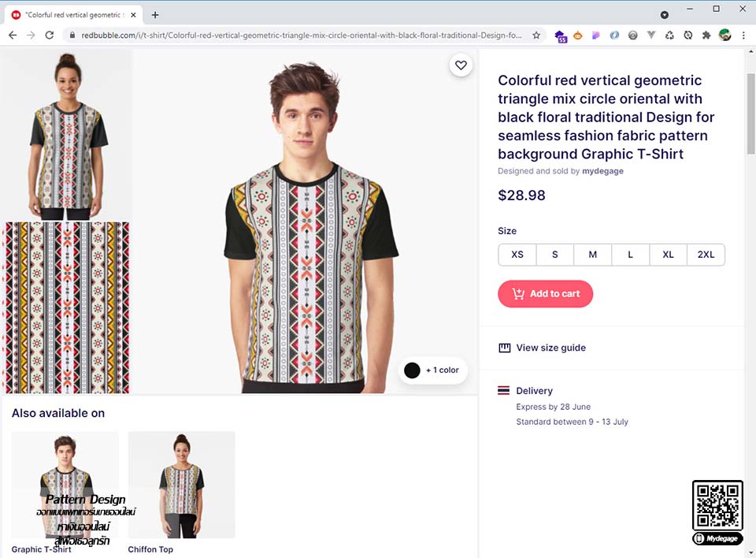This screenshot has height=558, width=756.
Task: Switch to the Colorful red vertical geometric tab
Action: click(74, 15)
